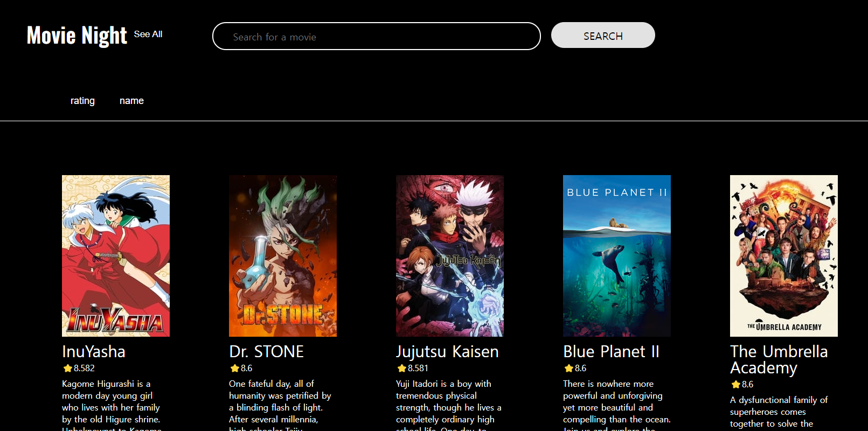Click the star icon beside 8.582
This screenshot has width=868, height=431.
67,369
